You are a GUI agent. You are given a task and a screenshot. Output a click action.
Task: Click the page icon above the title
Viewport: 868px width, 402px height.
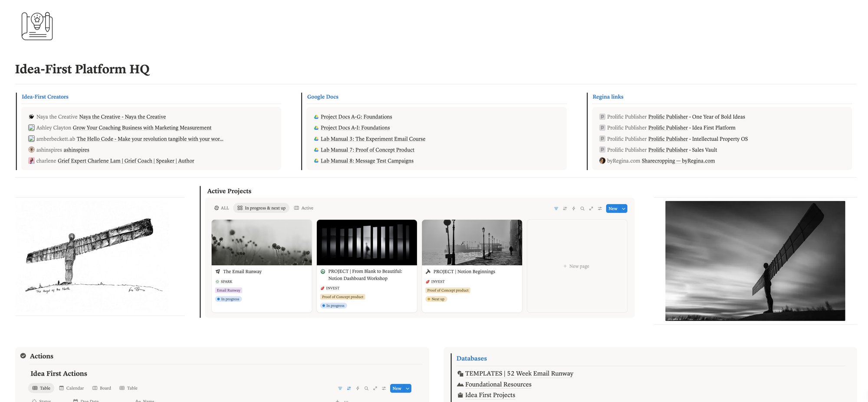[37, 26]
